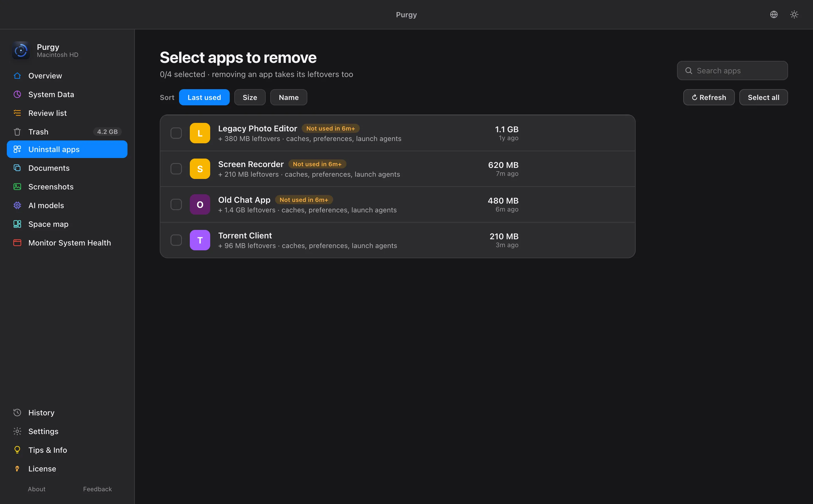Open History clock icon
This screenshot has height=504, width=813.
coord(17,412)
